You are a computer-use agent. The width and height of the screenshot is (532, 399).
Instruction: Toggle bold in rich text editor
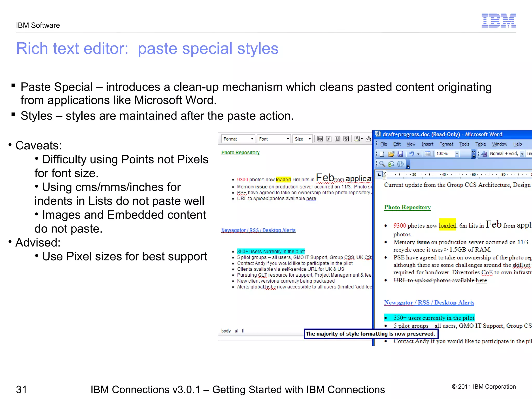point(320,139)
